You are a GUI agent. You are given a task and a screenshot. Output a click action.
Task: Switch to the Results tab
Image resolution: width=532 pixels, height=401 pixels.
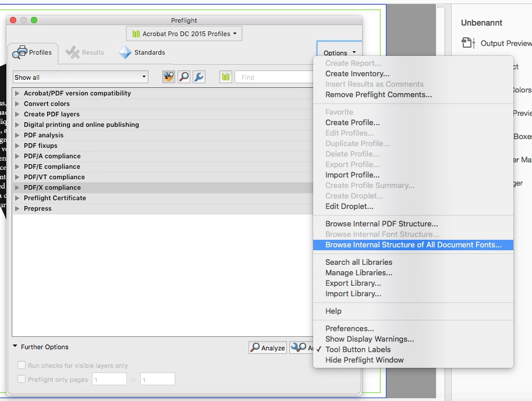pos(85,52)
